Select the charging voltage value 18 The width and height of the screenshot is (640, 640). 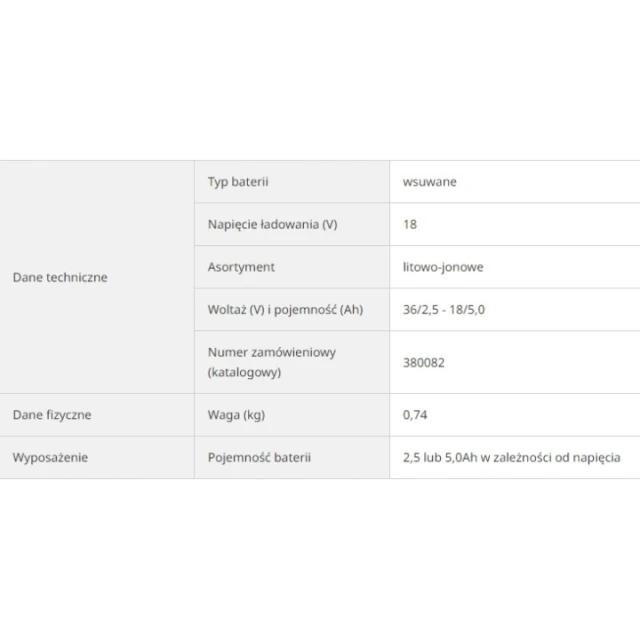(x=410, y=224)
